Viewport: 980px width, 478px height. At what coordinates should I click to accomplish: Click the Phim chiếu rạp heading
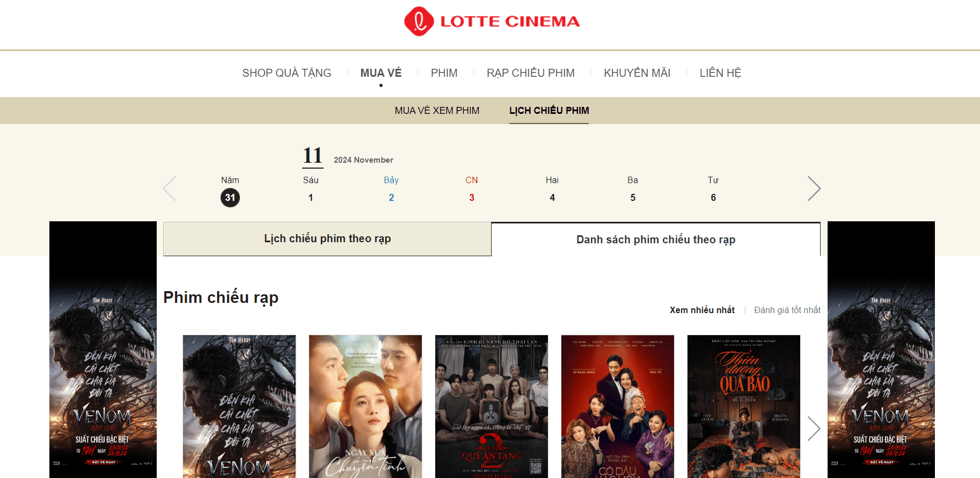tap(221, 298)
